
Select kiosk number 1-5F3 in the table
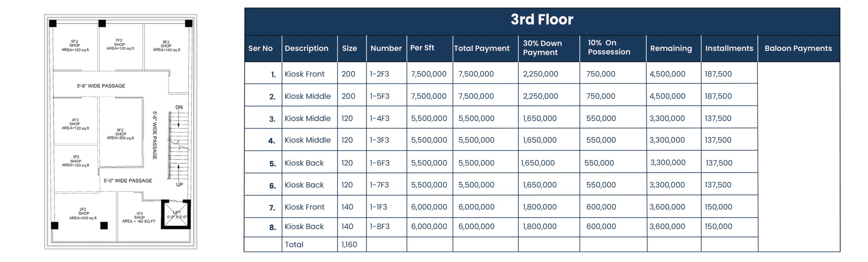click(379, 96)
